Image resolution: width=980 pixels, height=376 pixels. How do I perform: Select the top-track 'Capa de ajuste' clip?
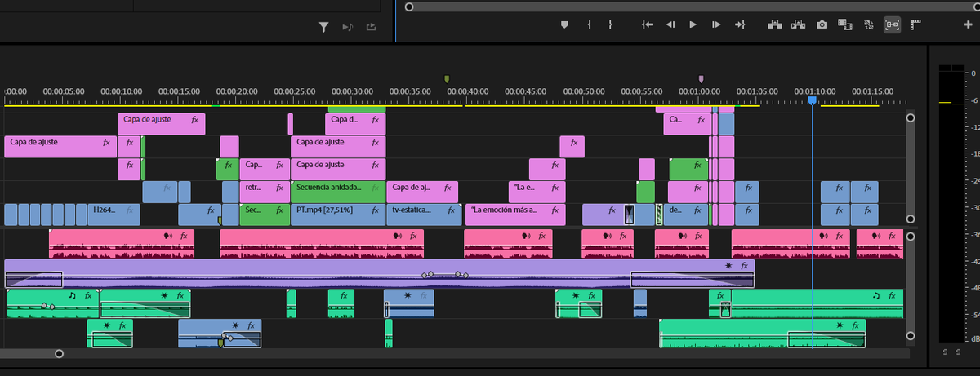pos(162,124)
